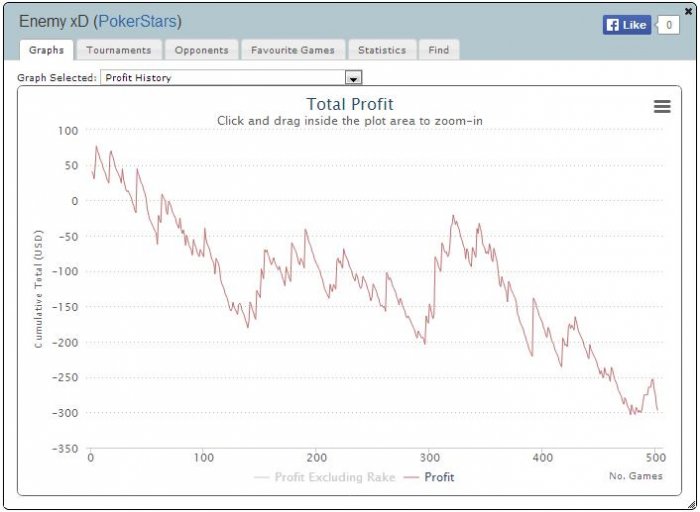
Task: Open the chart hamburger context menu
Action: 662,106
